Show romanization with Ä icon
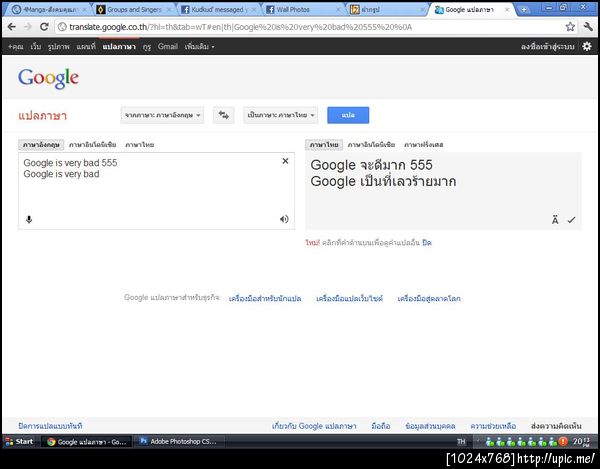The height and width of the screenshot is (469, 600). pos(555,220)
